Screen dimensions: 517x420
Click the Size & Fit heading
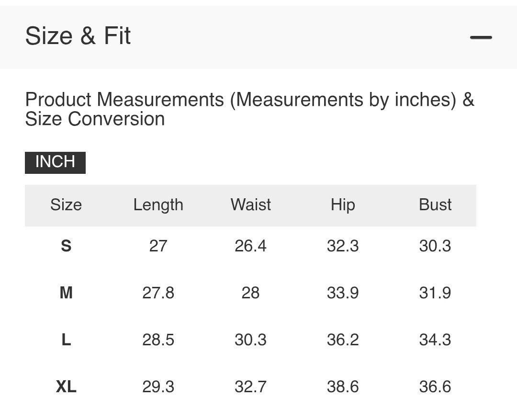78,36
